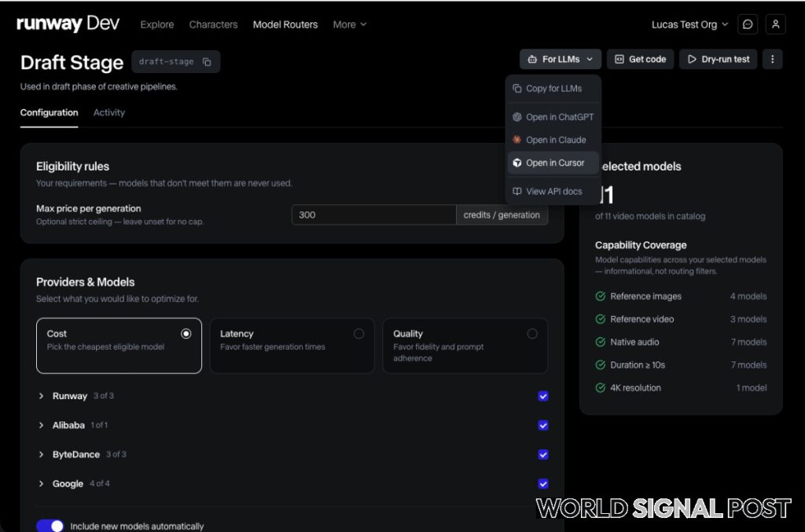Go to the Characters nav item
This screenshot has width=805, height=532.
click(x=213, y=24)
